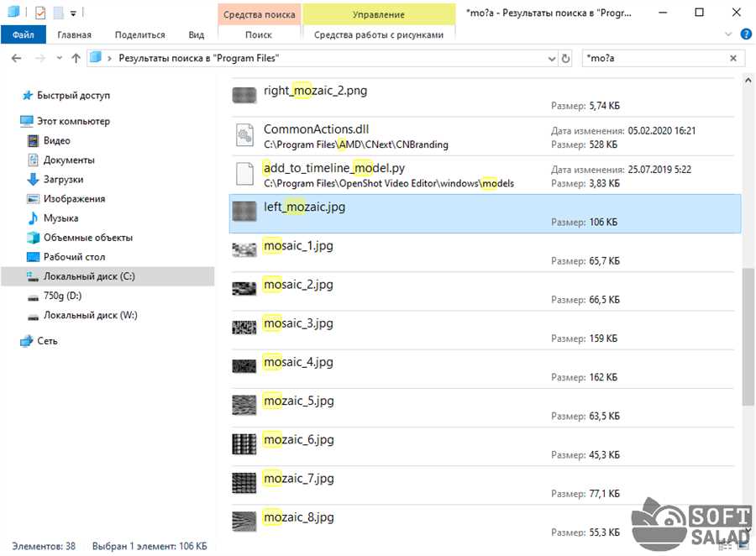
Task: Switch to the Поиск ribbon tab
Action: click(x=258, y=35)
